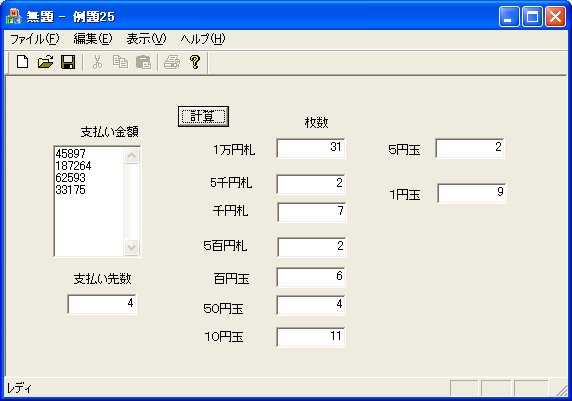Click the app icon in title bar
The width and height of the screenshot is (572, 401).
pyautogui.click(x=13, y=16)
